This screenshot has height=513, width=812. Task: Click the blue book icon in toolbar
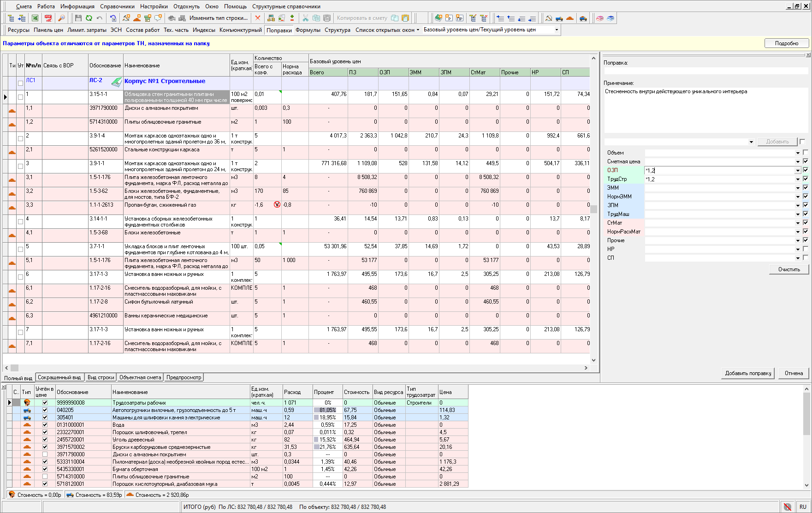(x=610, y=18)
